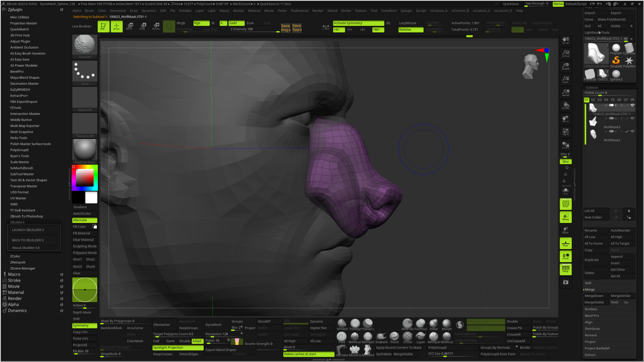Expand the Dynamics palette in left tray

[x=17, y=311]
